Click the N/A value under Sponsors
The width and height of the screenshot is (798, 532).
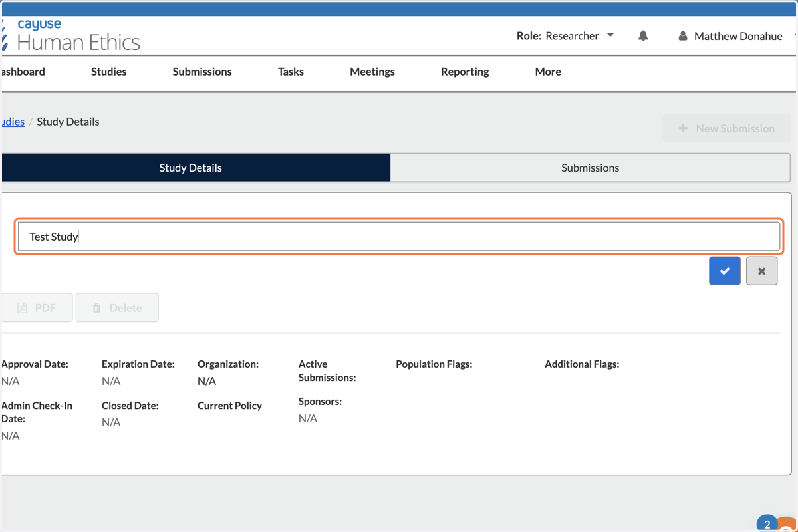308,418
